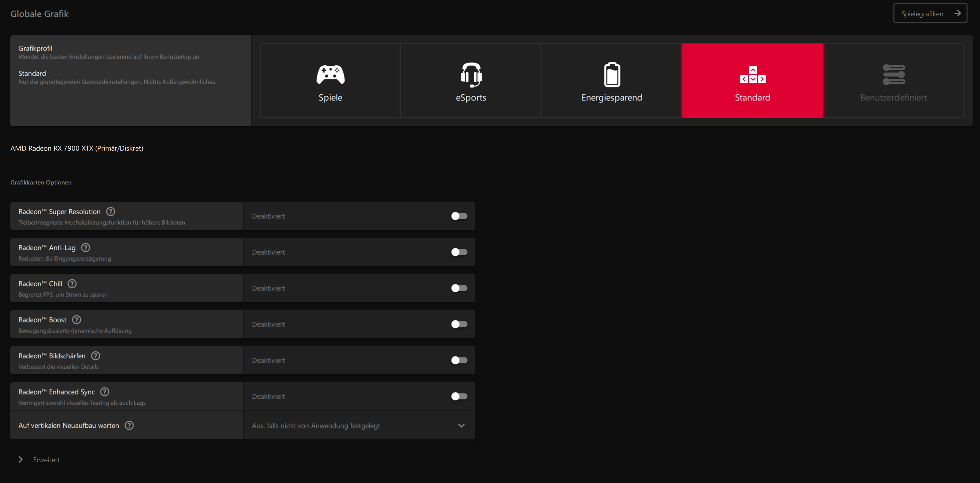Open help icon for Radeon Super Resolution
980x483 pixels.
point(111,211)
